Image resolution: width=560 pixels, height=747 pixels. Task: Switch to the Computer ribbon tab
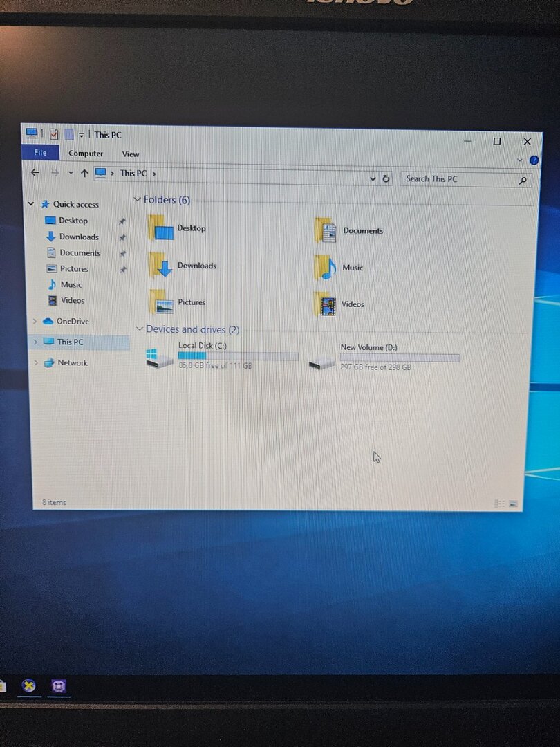tap(86, 154)
